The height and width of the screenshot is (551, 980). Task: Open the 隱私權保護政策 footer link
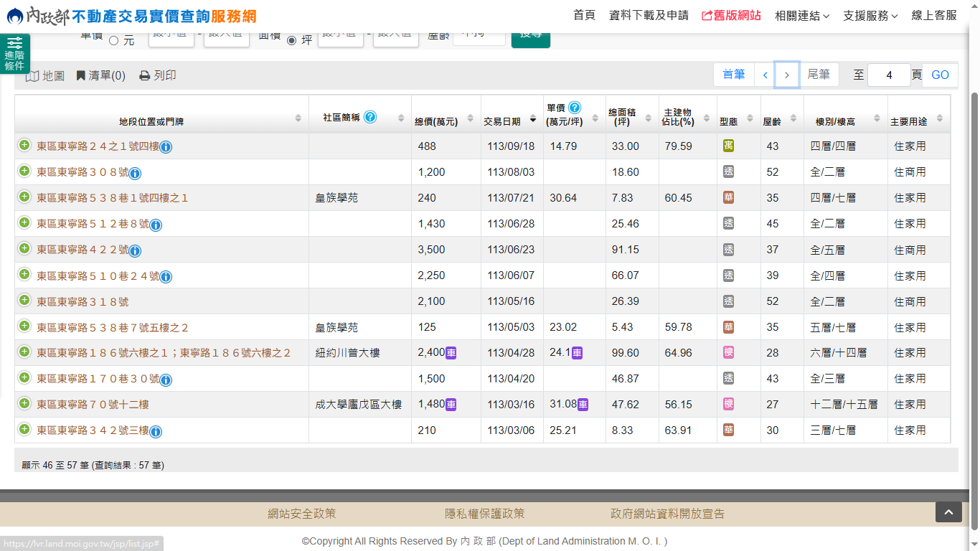click(x=484, y=514)
